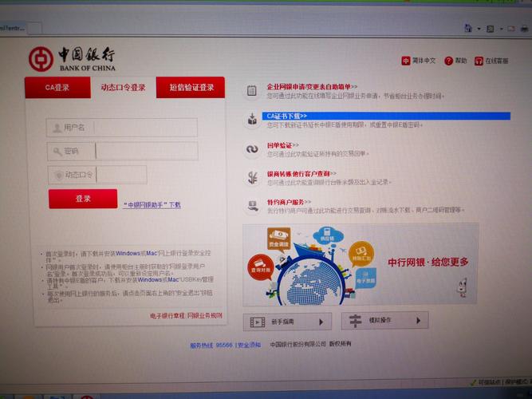
Task: Open the 电子银行章程 link
Action: 167,316
